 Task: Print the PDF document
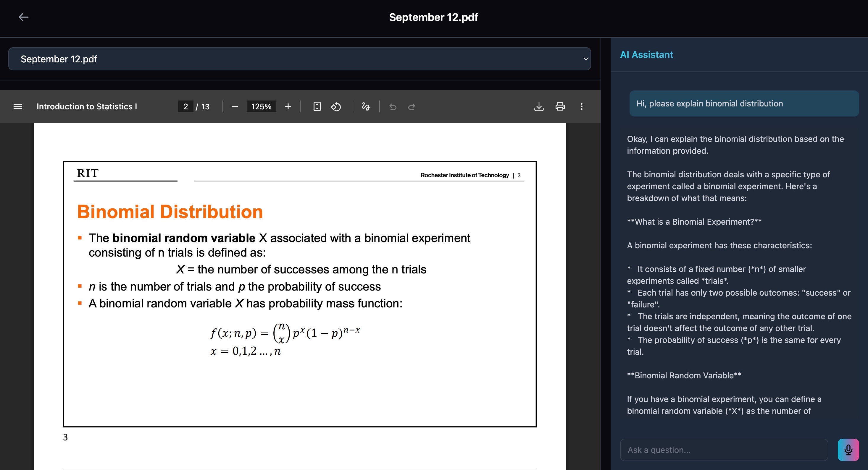click(560, 107)
